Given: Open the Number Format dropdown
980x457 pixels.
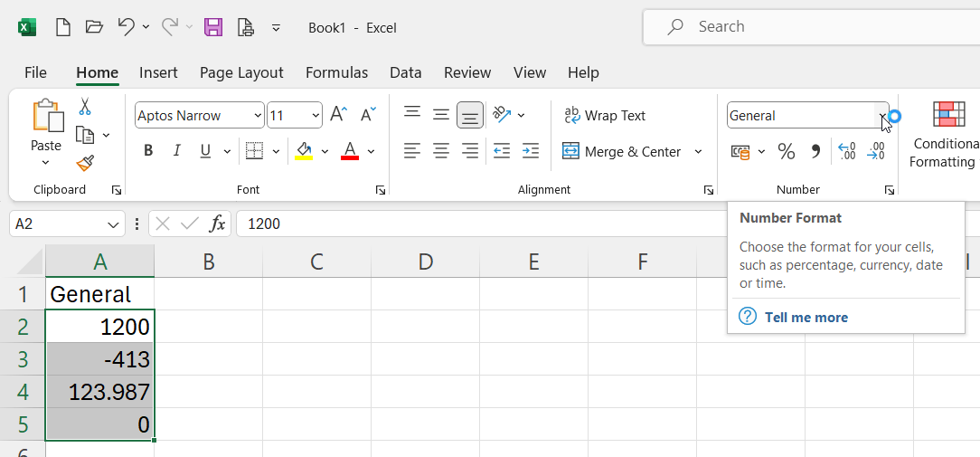Looking at the screenshot, I should pyautogui.click(x=881, y=116).
